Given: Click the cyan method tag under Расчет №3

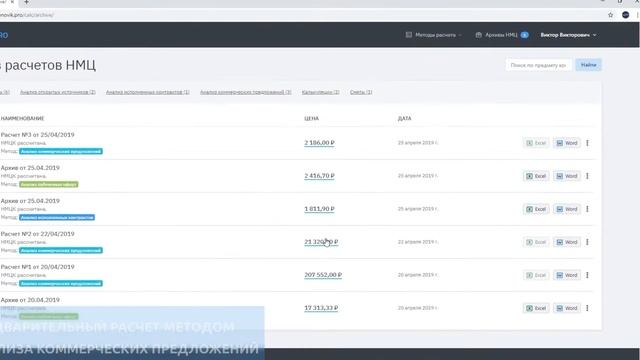Looking at the screenshot, I should 61,151.
